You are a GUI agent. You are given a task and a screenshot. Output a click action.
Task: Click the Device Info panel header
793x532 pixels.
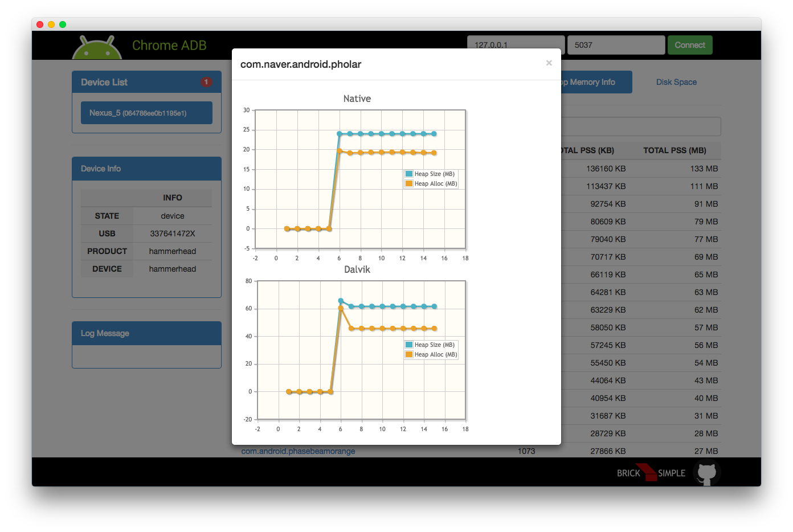pyautogui.click(x=146, y=169)
